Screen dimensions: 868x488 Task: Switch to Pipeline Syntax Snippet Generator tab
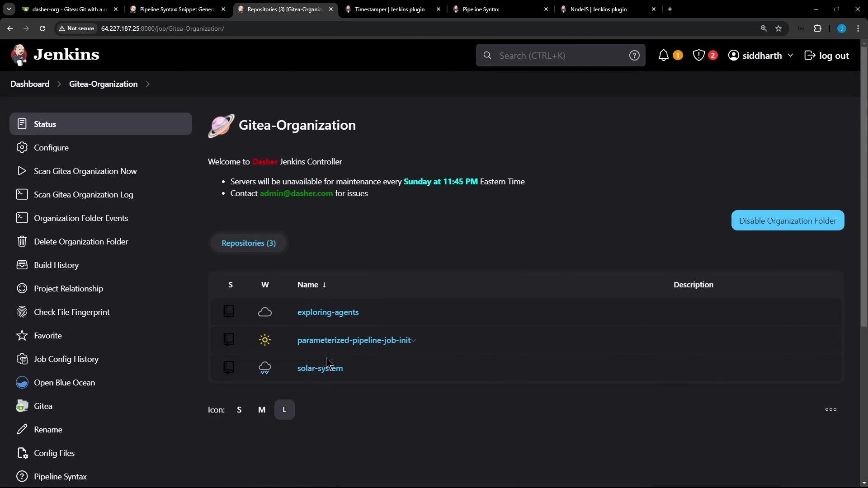[176, 9]
